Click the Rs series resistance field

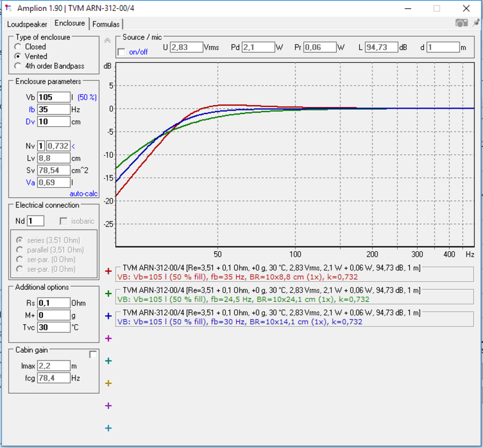pyautogui.click(x=54, y=303)
